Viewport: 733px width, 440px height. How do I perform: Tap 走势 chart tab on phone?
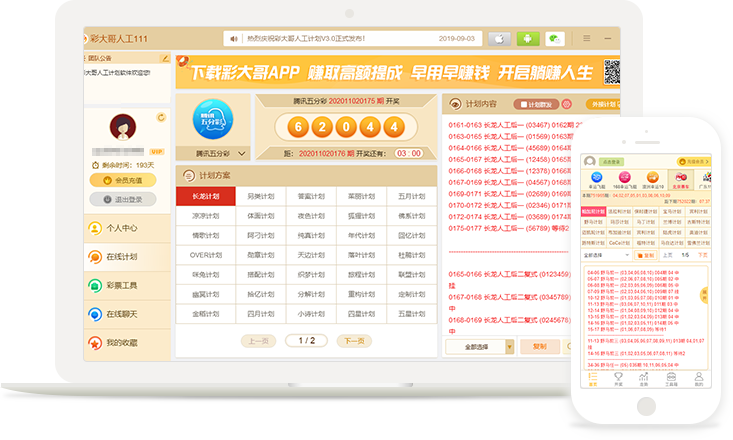[644, 379]
